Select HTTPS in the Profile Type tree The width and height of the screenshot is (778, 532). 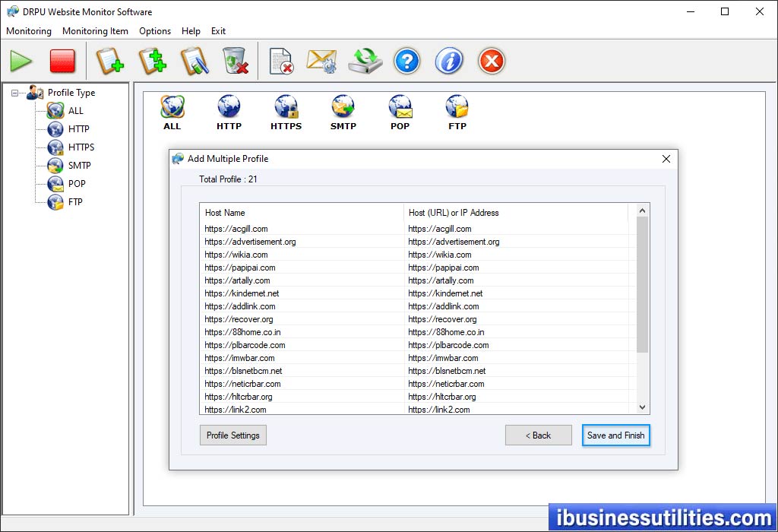pos(81,147)
